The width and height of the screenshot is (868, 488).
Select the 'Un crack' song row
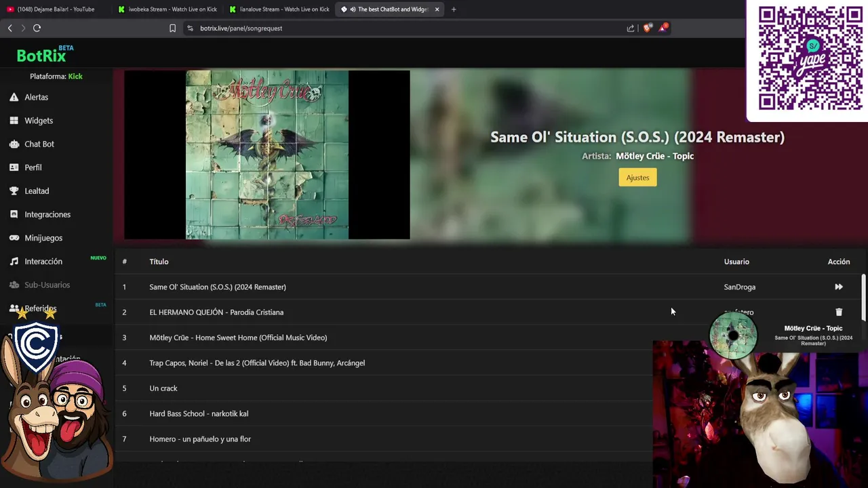[x=488, y=388]
